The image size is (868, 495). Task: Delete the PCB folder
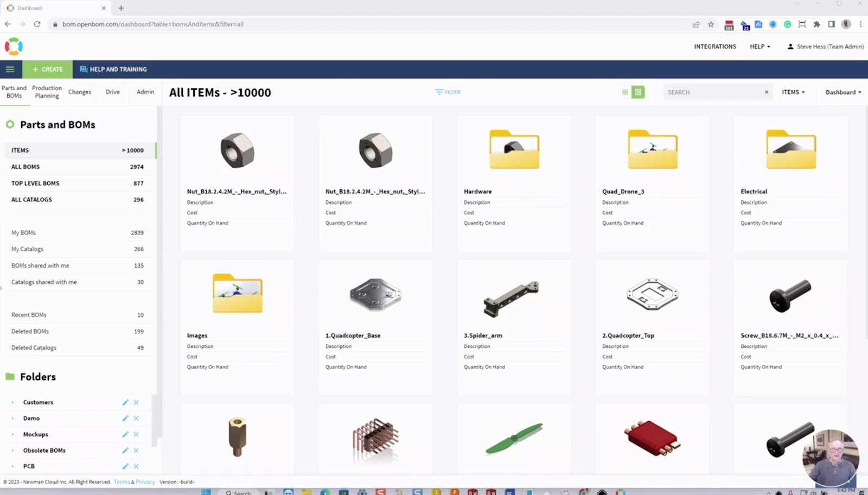[x=136, y=466]
